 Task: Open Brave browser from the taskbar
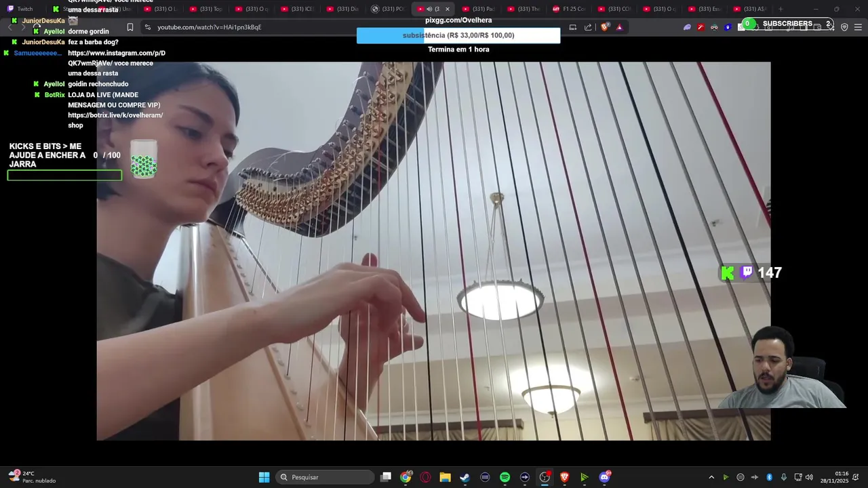[x=564, y=477]
